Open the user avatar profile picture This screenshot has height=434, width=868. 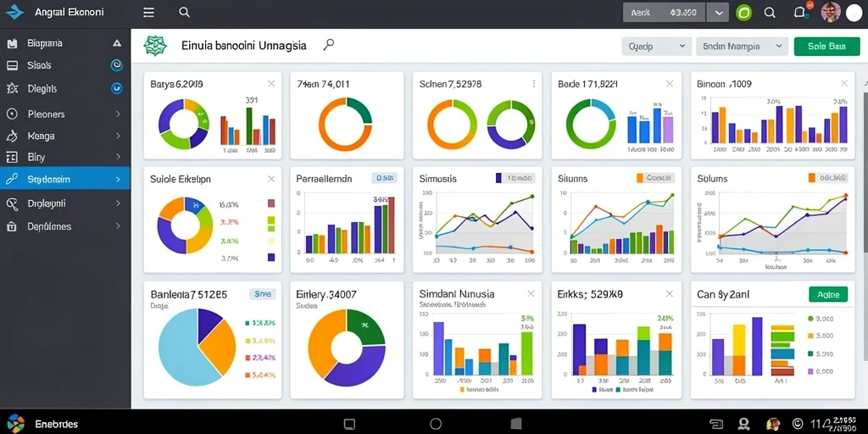pyautogui.click(x=831, y=12)
